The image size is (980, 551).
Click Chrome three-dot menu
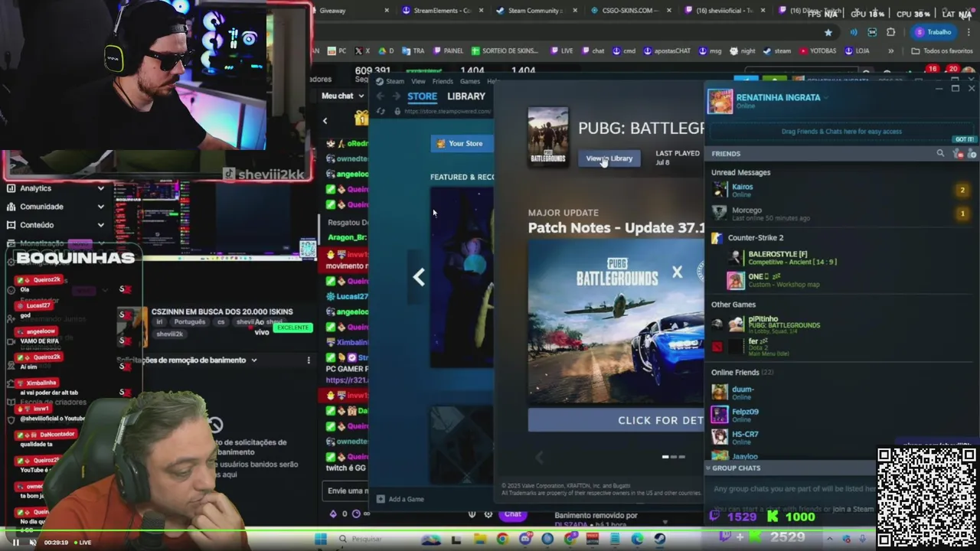(x=970, y=32)
